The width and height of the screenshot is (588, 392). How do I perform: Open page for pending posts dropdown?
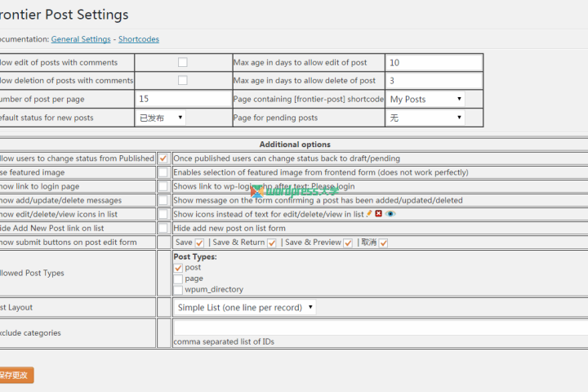click(425, 118)
